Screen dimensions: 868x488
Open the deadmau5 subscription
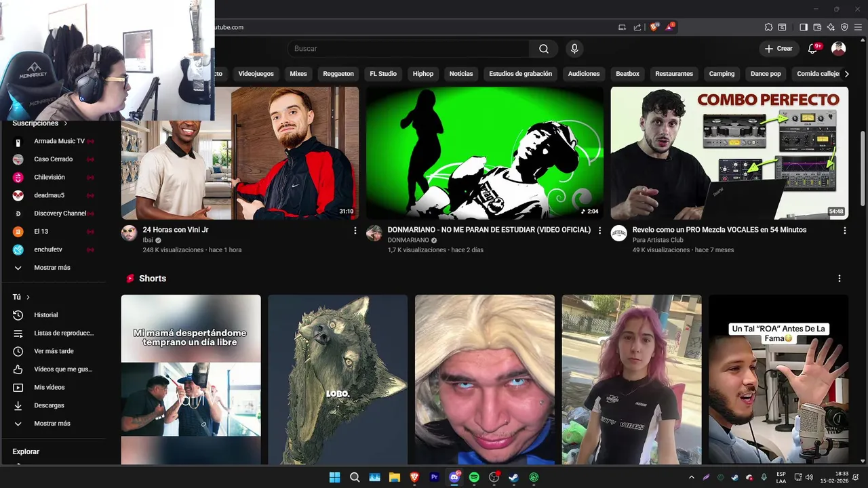[x=54, y=195]
